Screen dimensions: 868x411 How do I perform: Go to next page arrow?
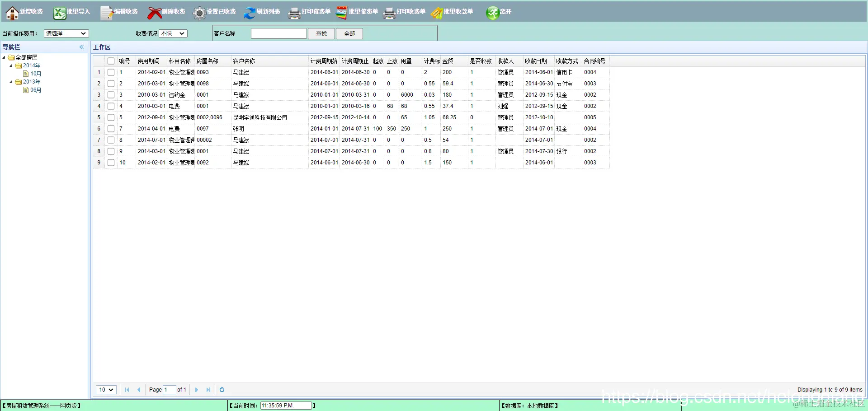[197, 390]
